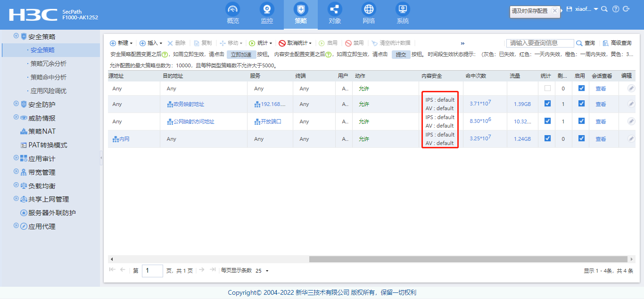The height and width of the screenshot is (299, 644).
Task: Click the 提交 button
Action: click(x=401, y=55)
